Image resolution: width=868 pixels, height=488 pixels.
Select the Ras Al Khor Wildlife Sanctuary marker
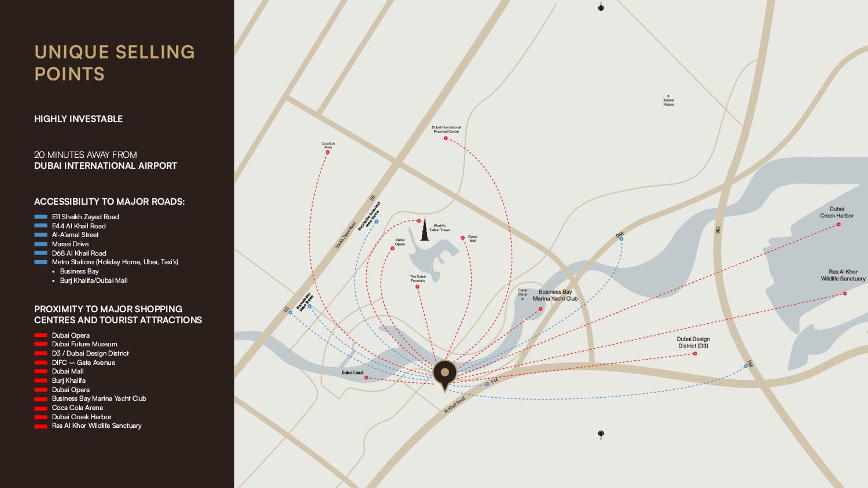coord(844,294)
